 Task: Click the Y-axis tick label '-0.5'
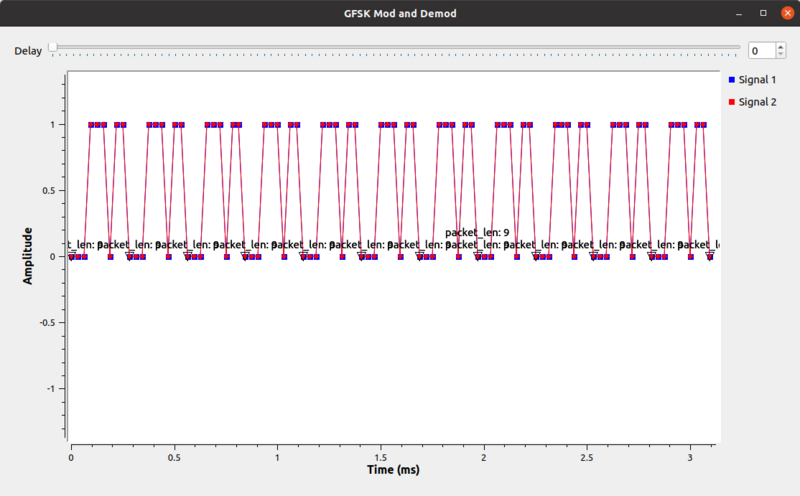47,323
